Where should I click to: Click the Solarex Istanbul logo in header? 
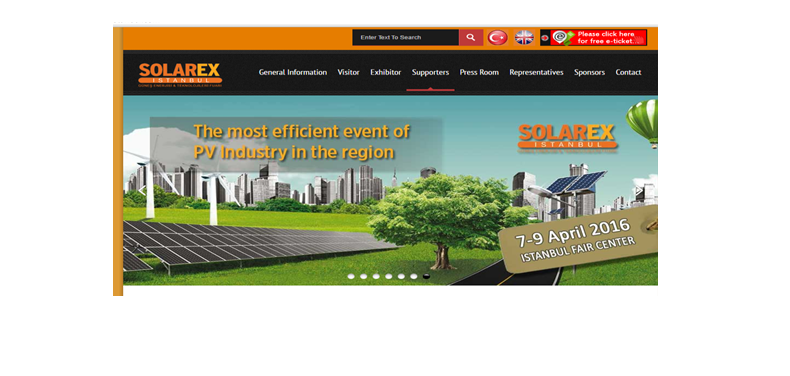click(x=180, y=75)
